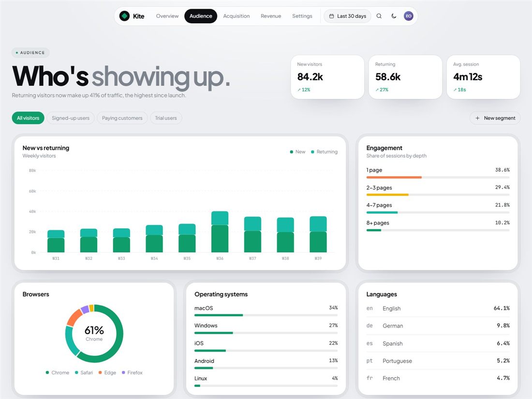Image resolution: width=532 pixels, height=399 pixels.
Task: Click the Android usage bar
Action: pos(204,368)
